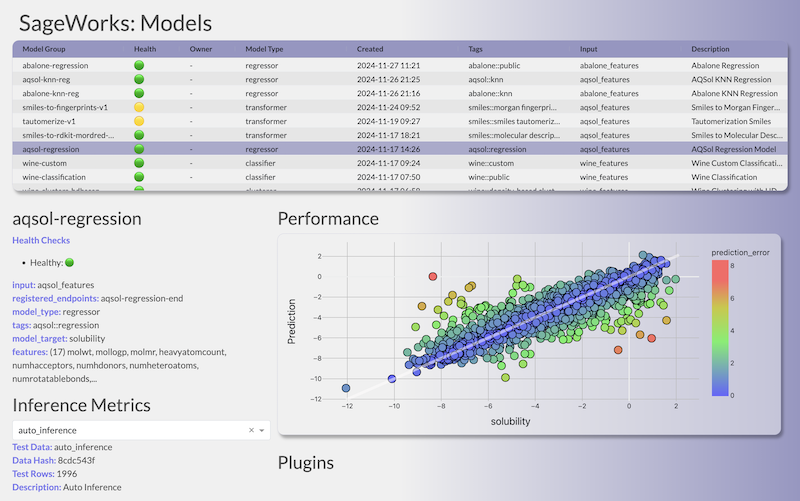This screenshot has width=800, height=501.
Task: Open the inference metrics dropdown arrow
Action: (262, 431)
